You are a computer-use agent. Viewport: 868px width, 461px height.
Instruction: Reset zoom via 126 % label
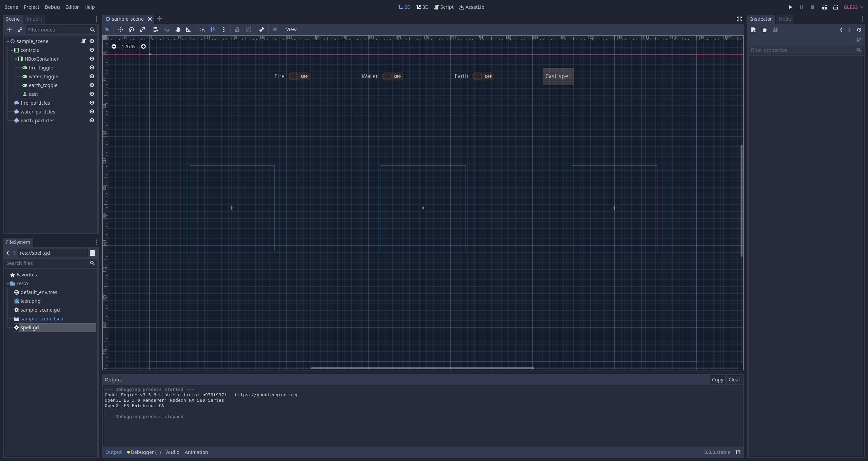129,46
